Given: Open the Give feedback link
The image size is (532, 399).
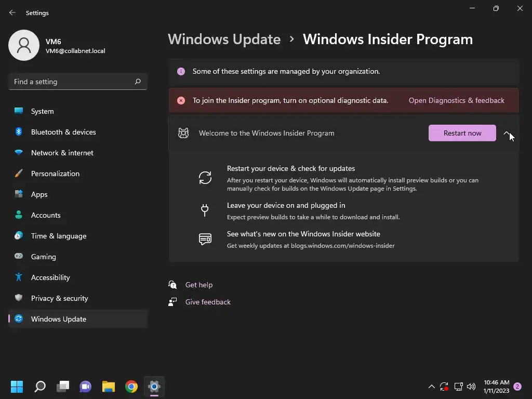Looking at the screenshot, I should [208, 302].
